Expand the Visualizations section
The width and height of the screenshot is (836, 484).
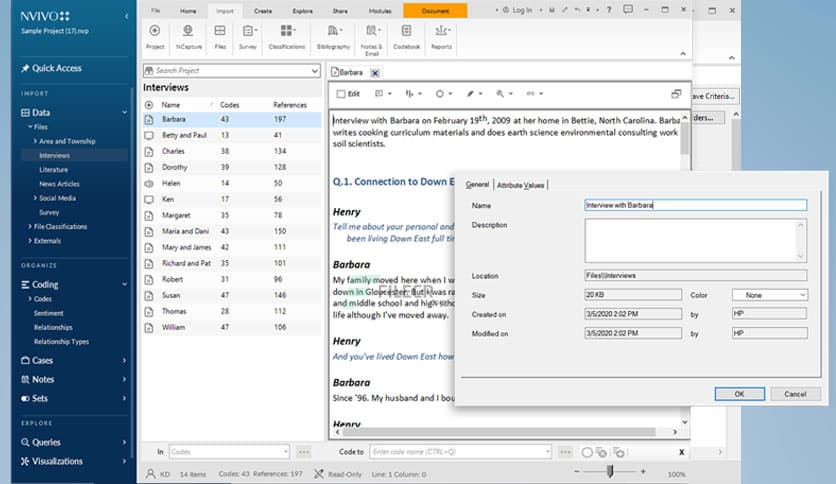point(124,461)
